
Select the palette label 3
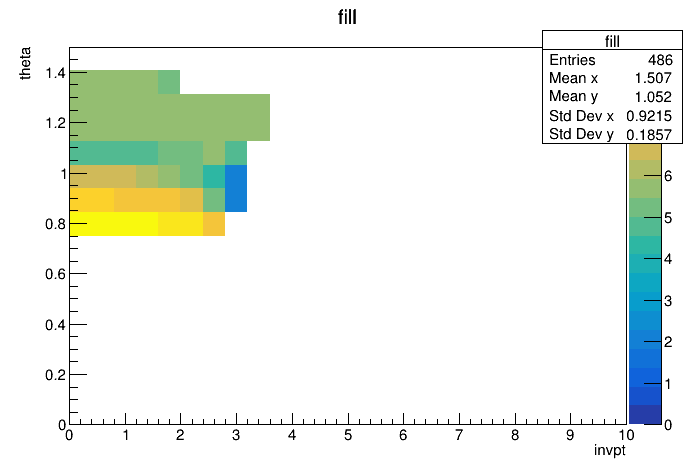pyautogui.click(x=668, y=301)
